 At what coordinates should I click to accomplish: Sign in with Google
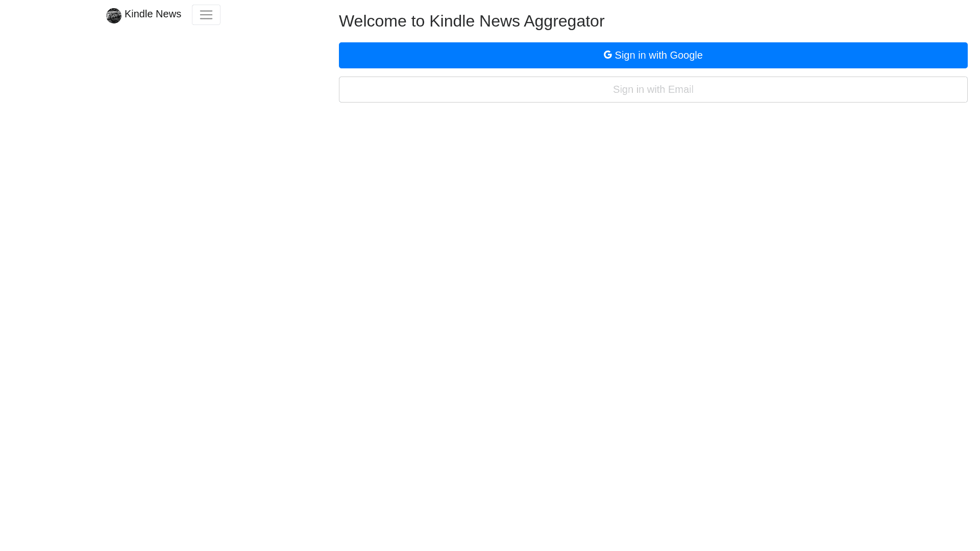pyautogui.click(x=653, y=55)
